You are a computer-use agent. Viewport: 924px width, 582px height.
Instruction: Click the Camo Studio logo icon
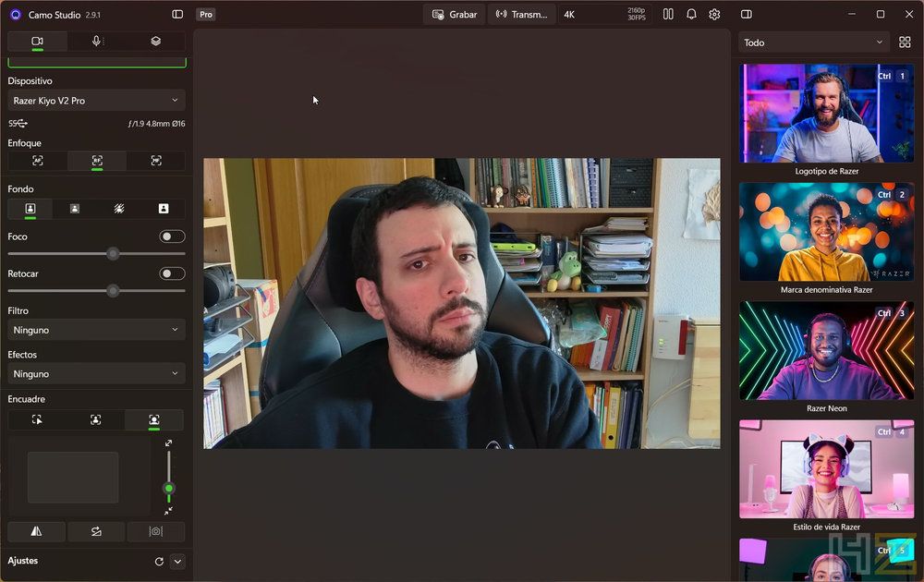coord(16,15)
